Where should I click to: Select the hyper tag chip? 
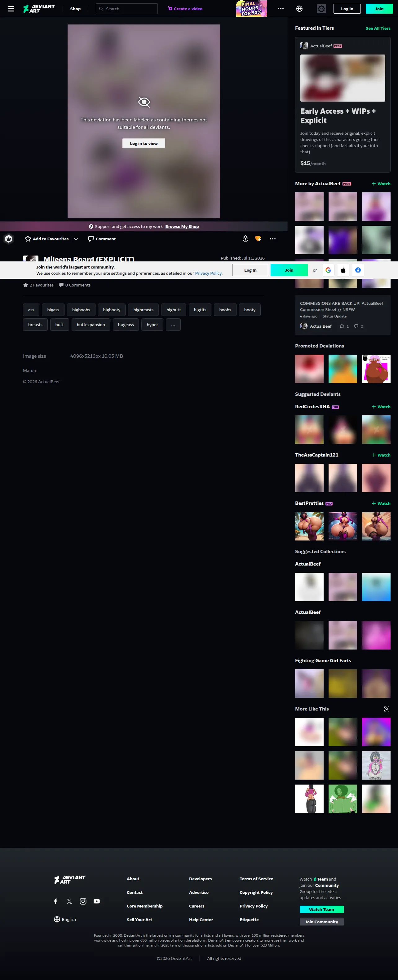click(152, 325)
